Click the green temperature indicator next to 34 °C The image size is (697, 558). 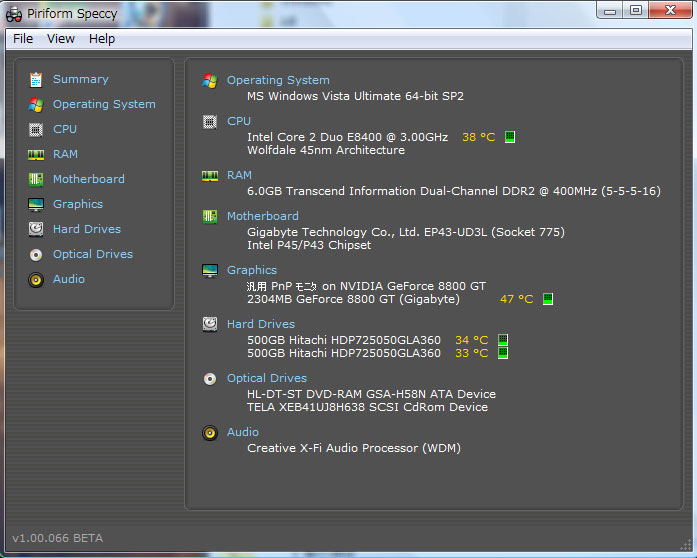tap(503, 340)
